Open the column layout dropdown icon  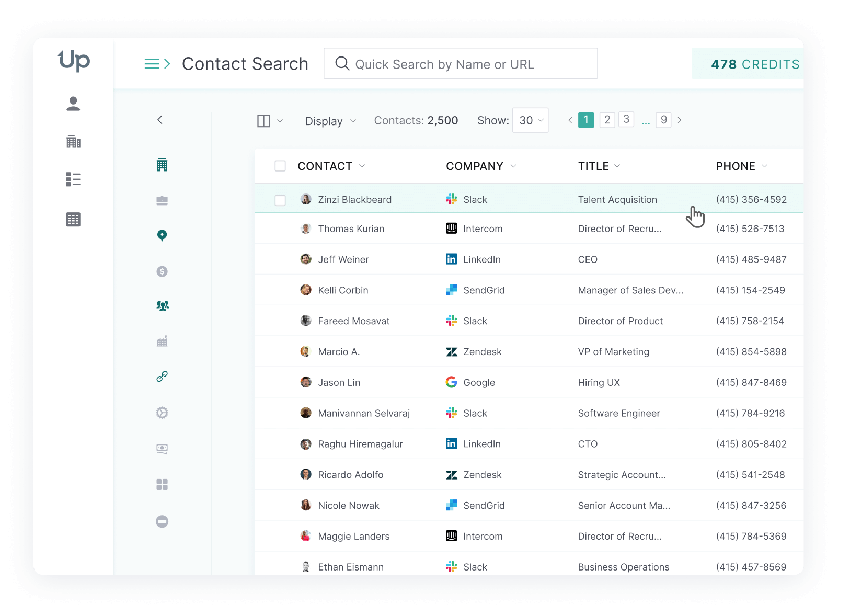[x=269, y=121]
